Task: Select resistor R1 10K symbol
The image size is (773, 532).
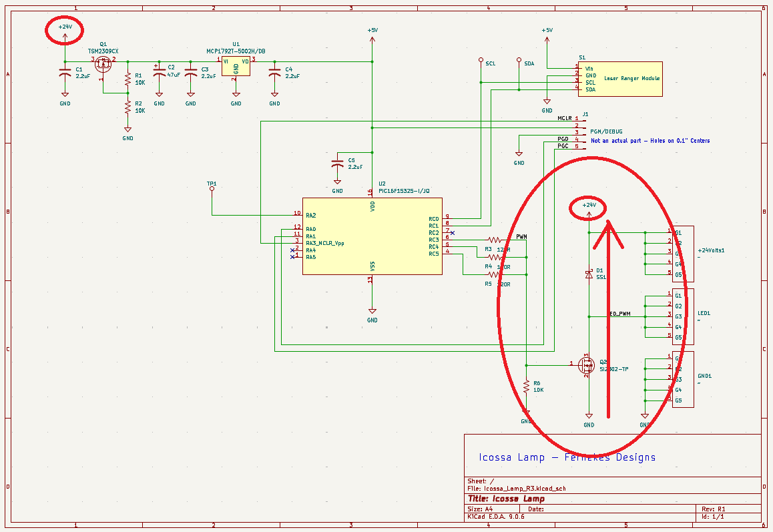Action: [127, 80]
